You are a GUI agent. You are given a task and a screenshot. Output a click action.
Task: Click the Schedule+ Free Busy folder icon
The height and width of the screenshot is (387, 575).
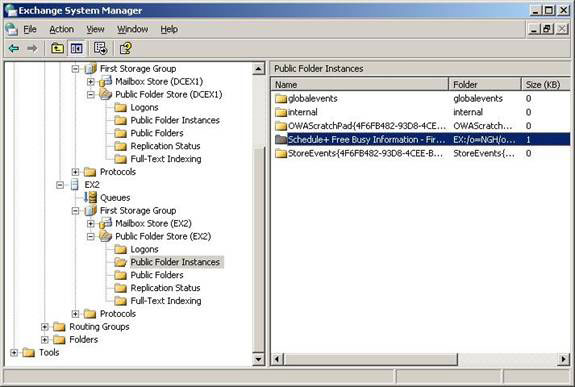281,139
